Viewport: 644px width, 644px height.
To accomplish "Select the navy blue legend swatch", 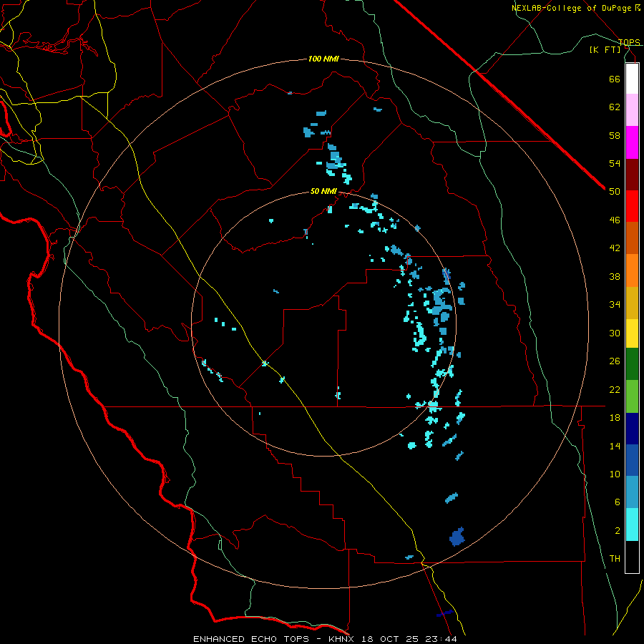I will pyautogui.click(x=632, y=429).
